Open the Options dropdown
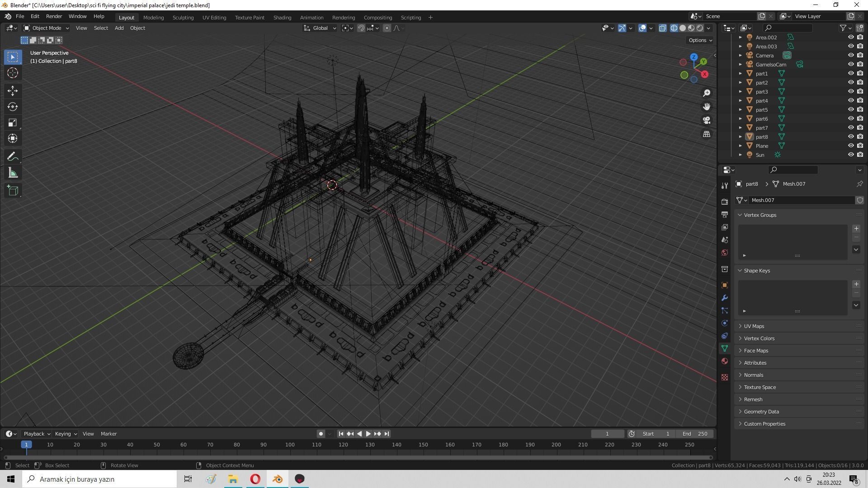 [x=700, y=40]
